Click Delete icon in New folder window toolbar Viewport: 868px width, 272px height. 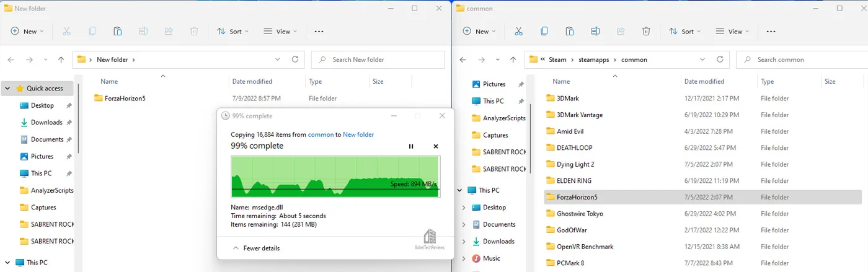tap(194, 31)
